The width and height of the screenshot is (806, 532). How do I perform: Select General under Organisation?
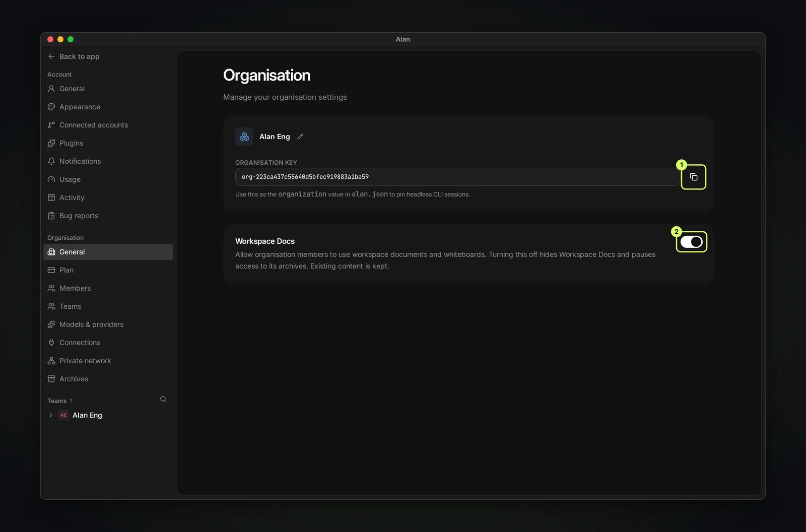pyautogui.click(x=108, y=252)
